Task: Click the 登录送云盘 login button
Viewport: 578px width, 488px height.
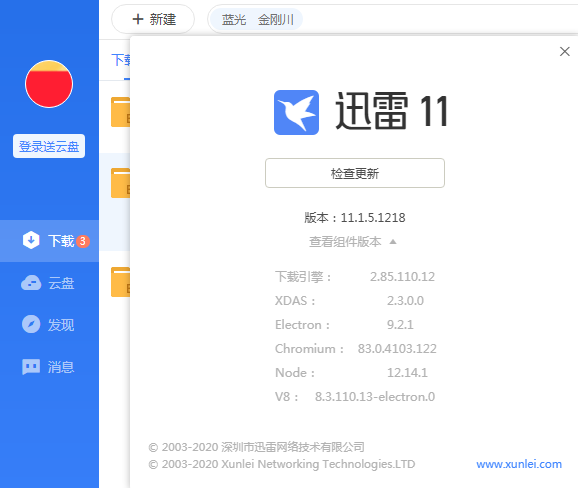Action: click(49, 146)
